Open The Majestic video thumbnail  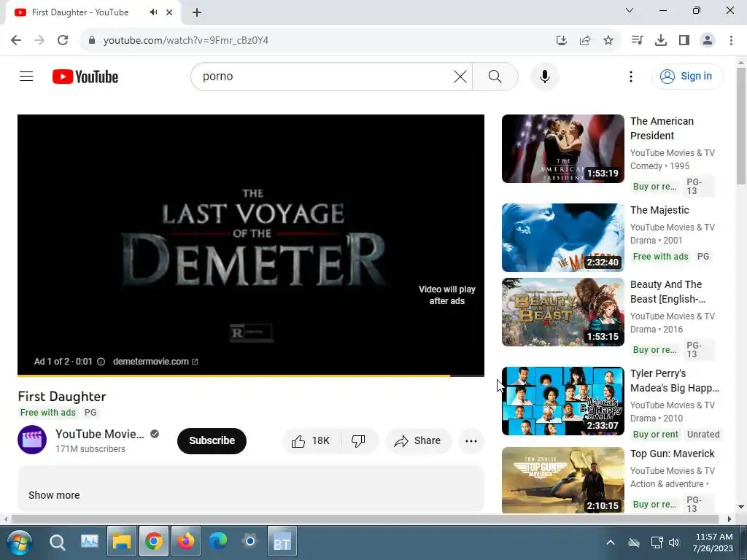[x=562, y=238]
